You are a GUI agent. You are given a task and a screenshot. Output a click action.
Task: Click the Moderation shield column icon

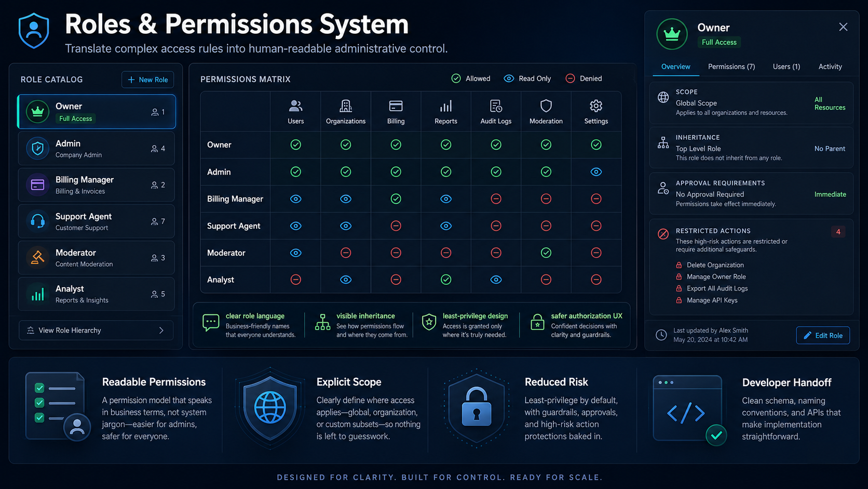[x=546, y=106]
